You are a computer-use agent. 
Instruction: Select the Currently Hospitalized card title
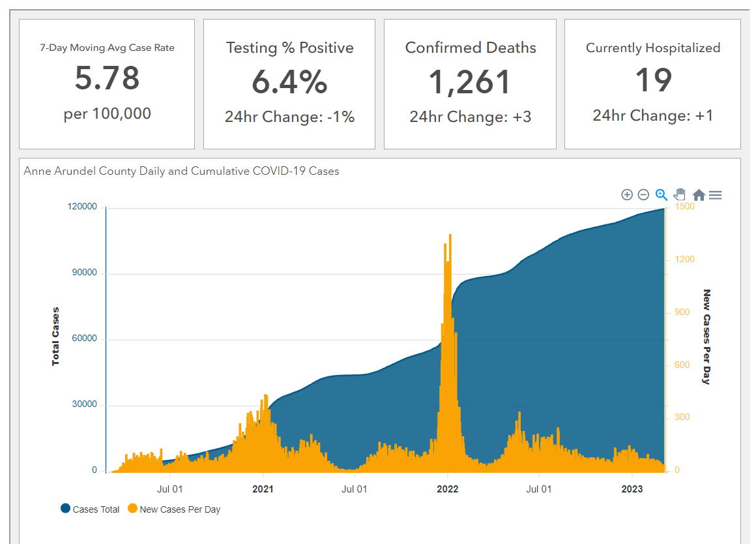click(652, 48)
